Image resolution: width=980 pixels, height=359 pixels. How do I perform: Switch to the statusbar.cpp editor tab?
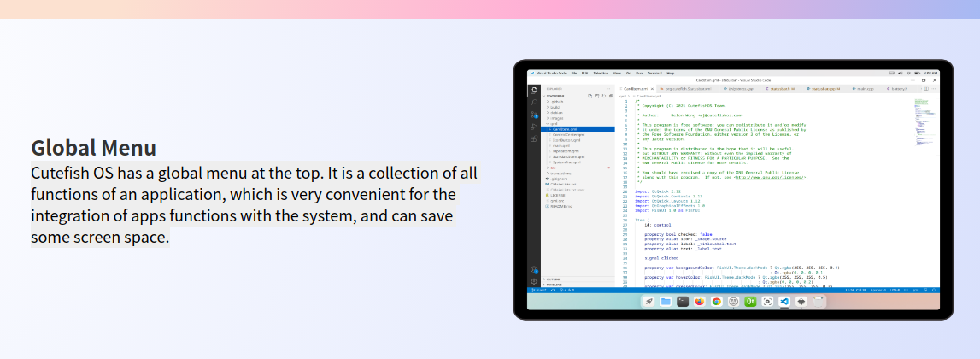click(825, 89)
